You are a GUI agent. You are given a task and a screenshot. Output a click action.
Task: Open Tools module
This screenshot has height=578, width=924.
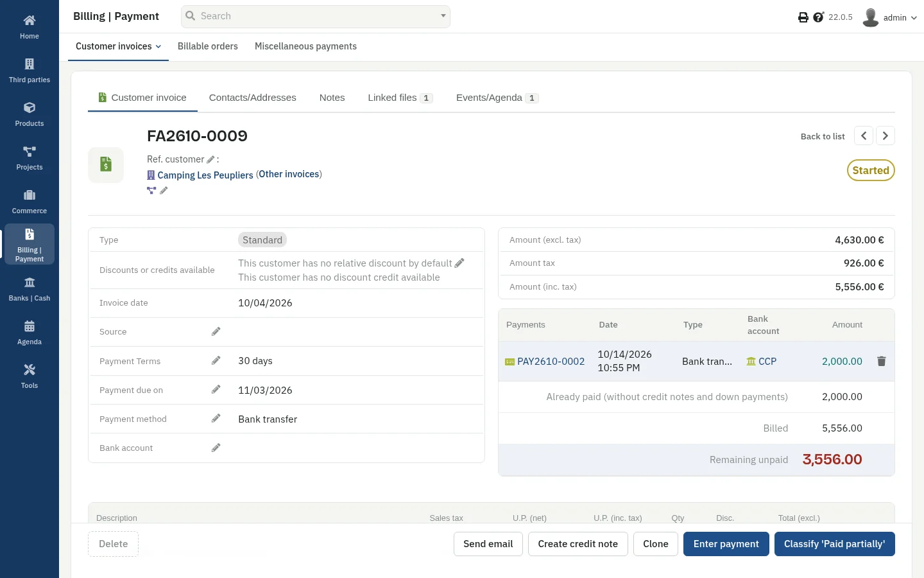click(x=30, y=376)
